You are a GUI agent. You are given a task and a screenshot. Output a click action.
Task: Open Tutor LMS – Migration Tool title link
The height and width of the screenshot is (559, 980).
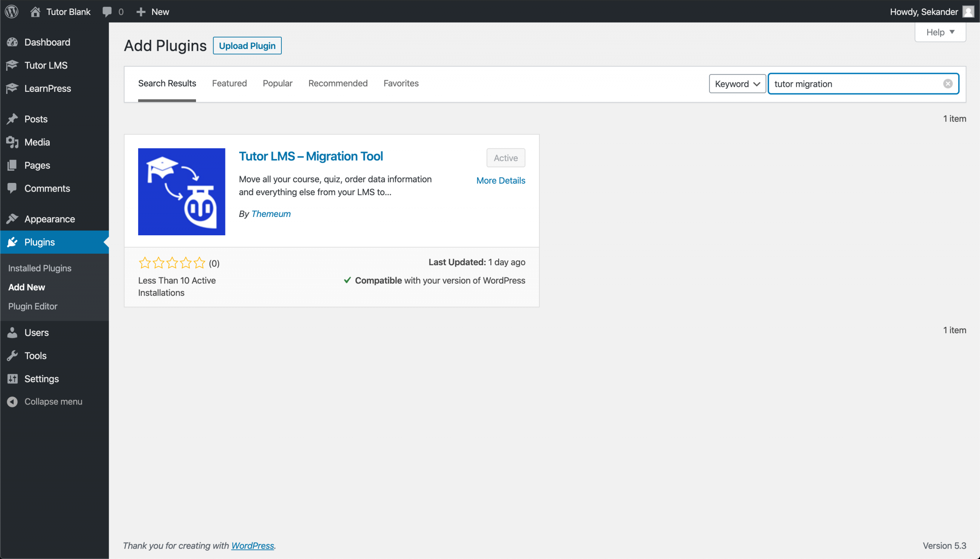point(311,156)
